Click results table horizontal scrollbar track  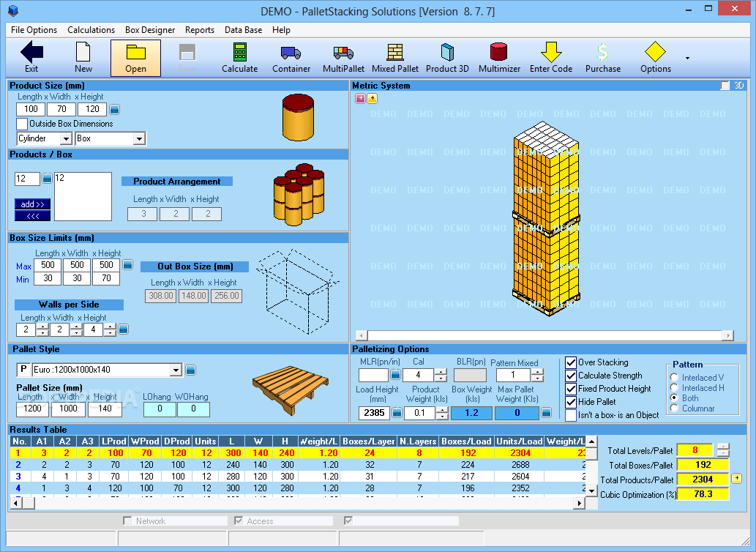(304, 503)
